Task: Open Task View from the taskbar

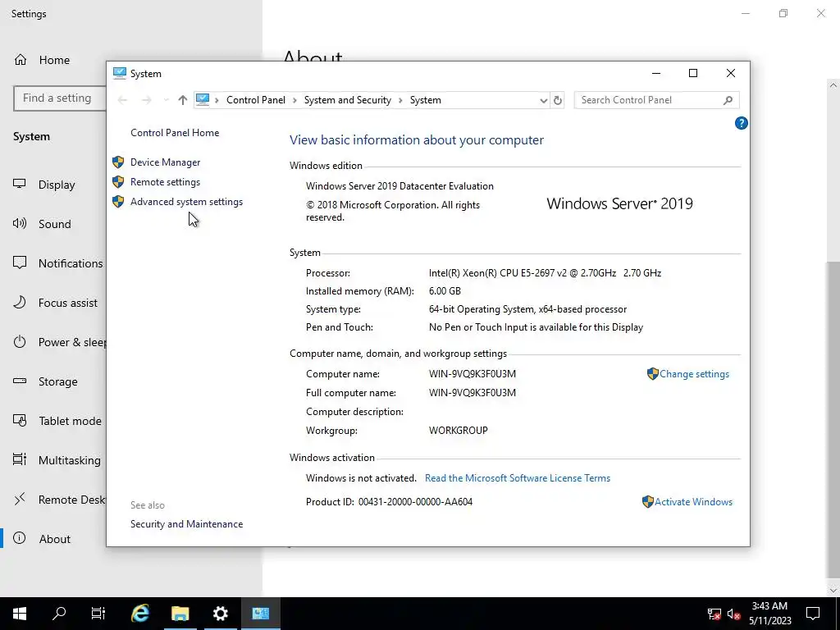Action: coord(98,614)
